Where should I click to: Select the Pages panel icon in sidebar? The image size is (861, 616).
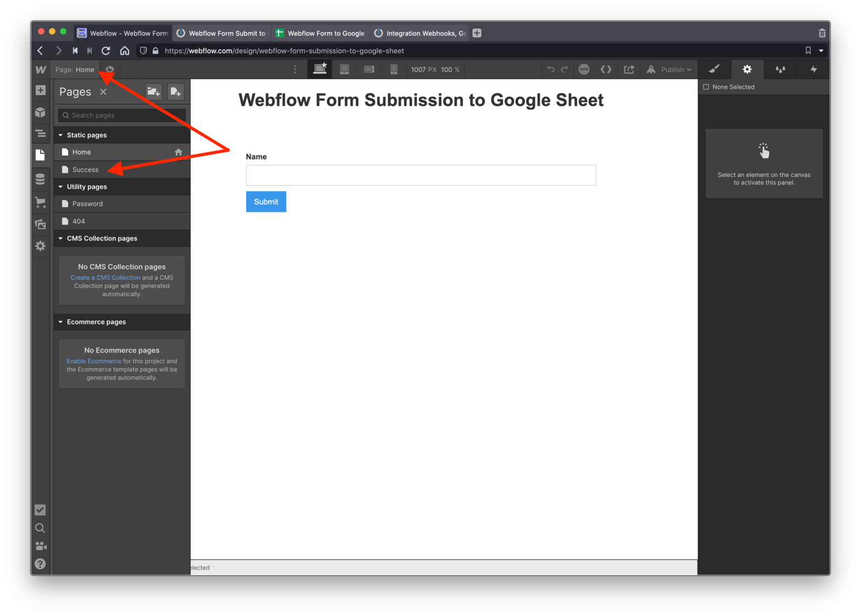(41, 155)
